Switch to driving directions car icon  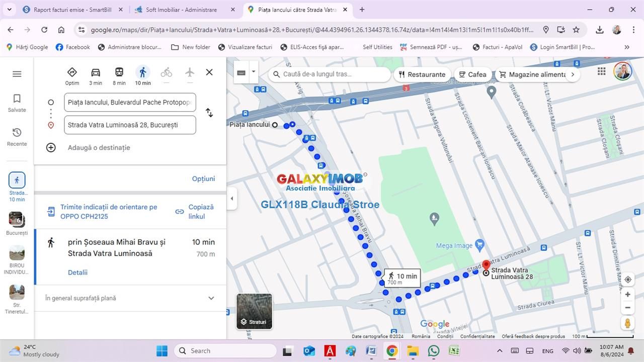tap(96, 73)
